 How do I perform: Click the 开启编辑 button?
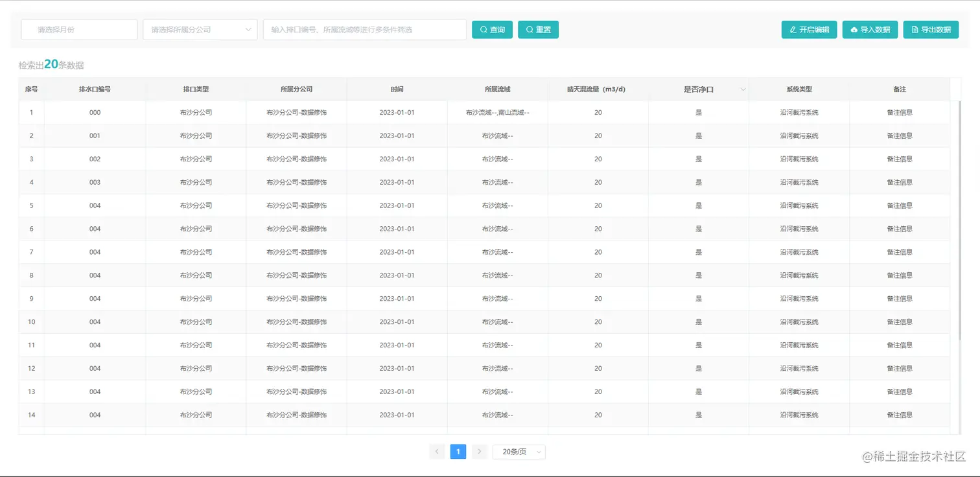tap(809, 30)
